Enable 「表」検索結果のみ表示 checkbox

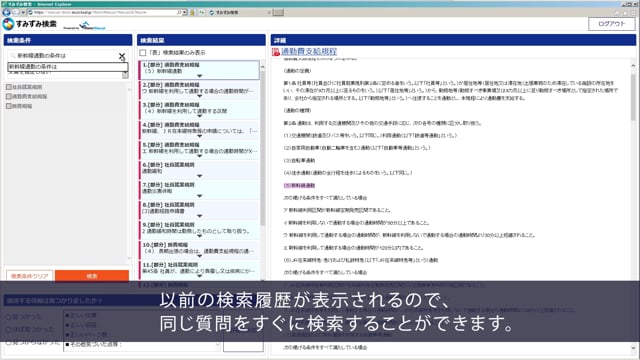(142, 53)
